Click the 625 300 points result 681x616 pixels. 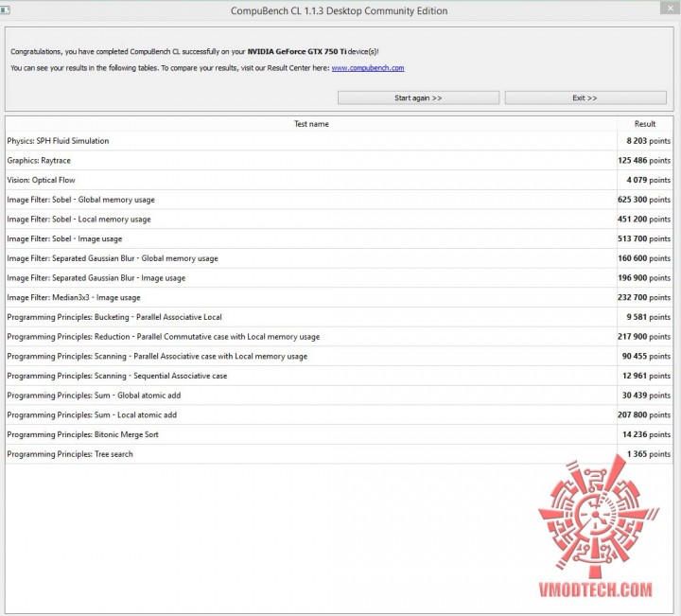pyautogui.click(x=644, y=200)
